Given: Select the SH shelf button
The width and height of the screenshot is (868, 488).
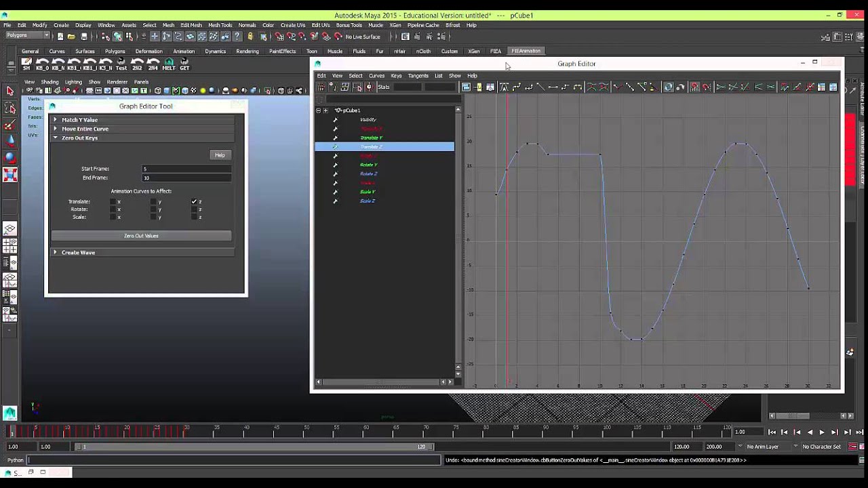Looking at the screenshot, I should pyautogui.click(x=26, y=64).
